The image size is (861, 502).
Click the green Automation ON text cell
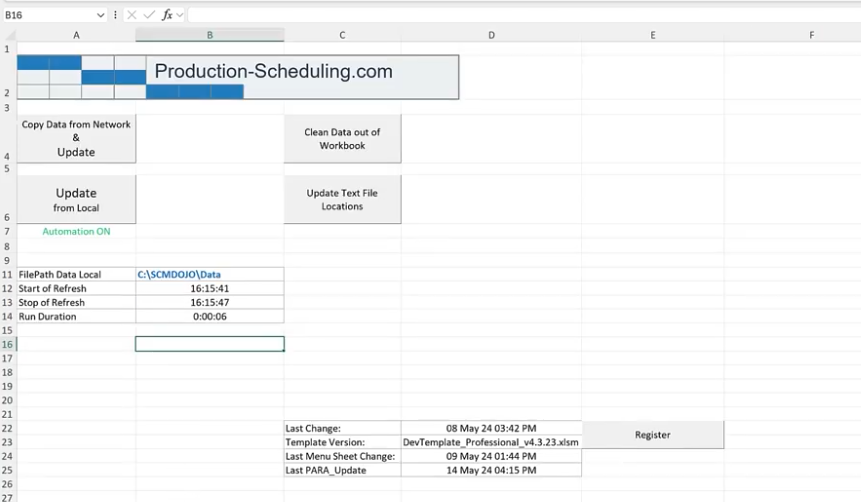tap(76, 231)
